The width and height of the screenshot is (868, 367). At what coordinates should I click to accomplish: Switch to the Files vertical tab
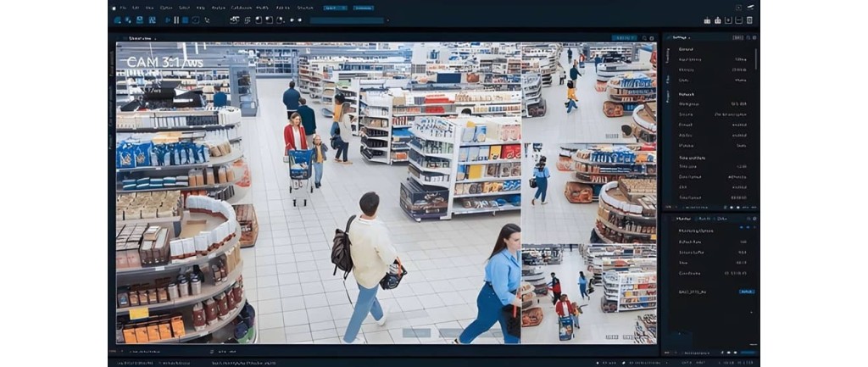click(668, 79)
